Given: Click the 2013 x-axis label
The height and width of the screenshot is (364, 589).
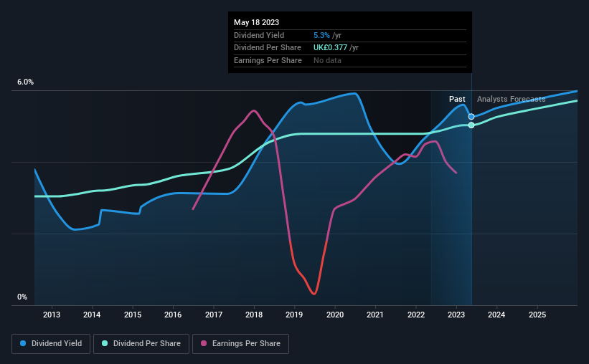Looking at the screenshot, I should 52,315.
